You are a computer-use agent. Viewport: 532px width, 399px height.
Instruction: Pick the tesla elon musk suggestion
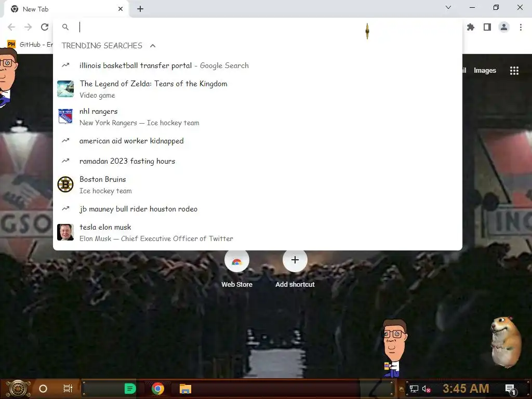[258, 232]
